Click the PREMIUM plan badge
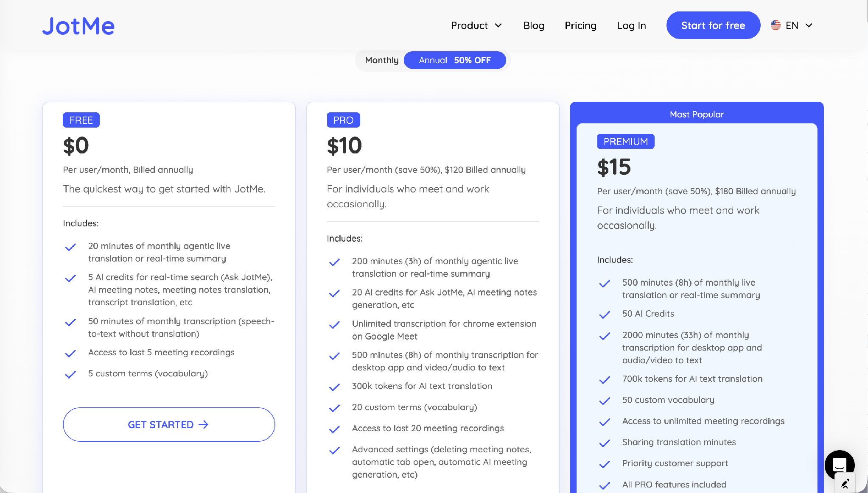Viewport: 868px width, 493px height. point(626,141)
